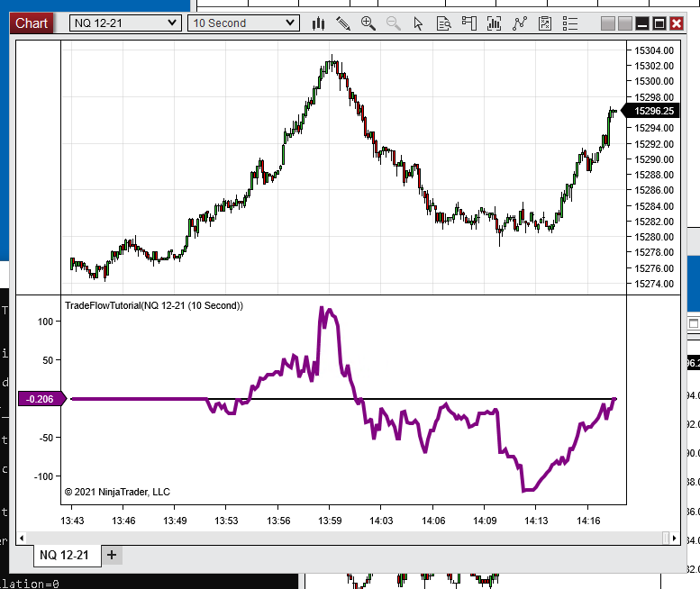This screenshot has height=589, width=700.
Task: Open the data box icon
Action: [x=443, y=23]
